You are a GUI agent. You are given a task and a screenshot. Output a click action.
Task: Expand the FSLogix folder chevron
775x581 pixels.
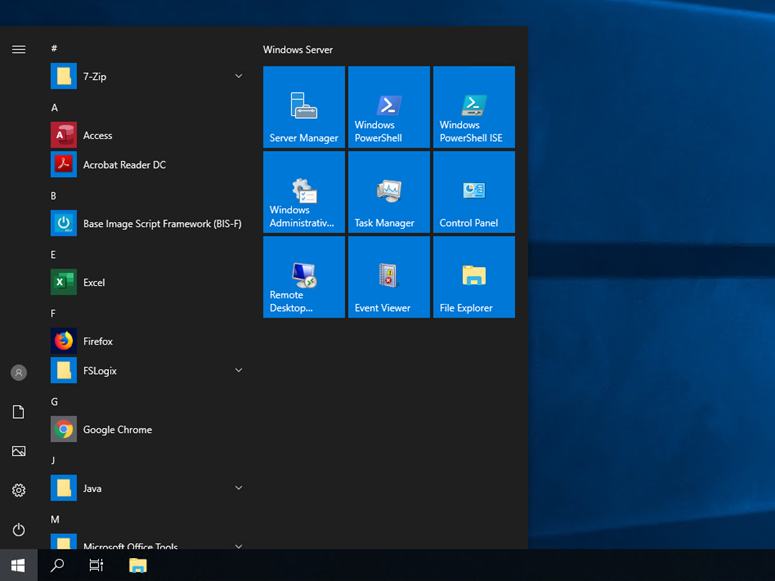tap(239, 370)
